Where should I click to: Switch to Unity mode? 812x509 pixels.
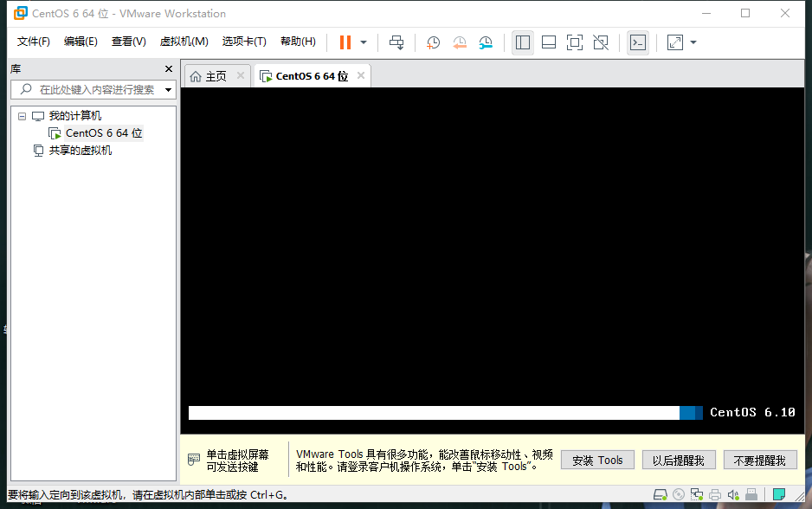(601, 42)
